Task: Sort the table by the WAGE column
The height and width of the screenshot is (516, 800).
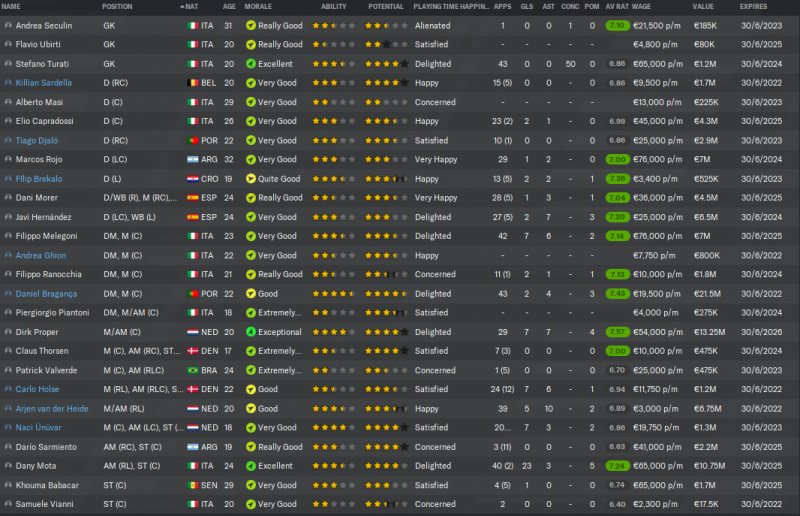Action: 643,7
